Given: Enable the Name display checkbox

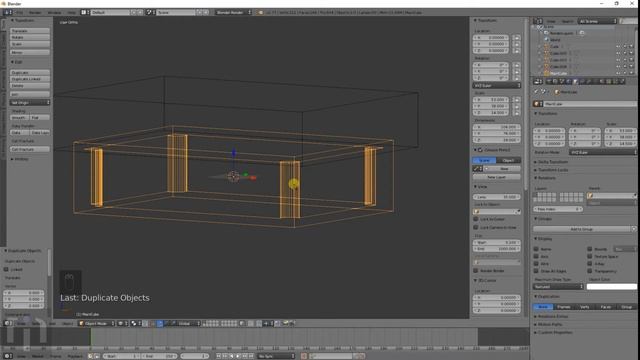Looking at the screenshot, I should pos(536,249).
